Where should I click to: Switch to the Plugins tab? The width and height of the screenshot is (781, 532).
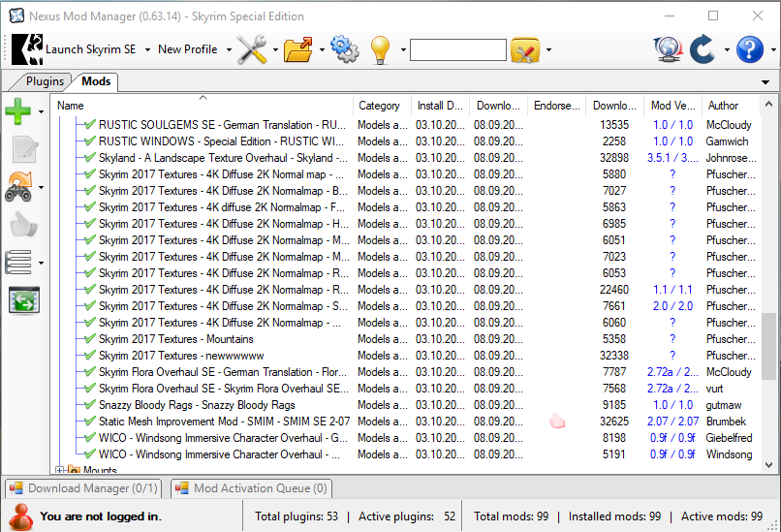[x=44, y=81]
